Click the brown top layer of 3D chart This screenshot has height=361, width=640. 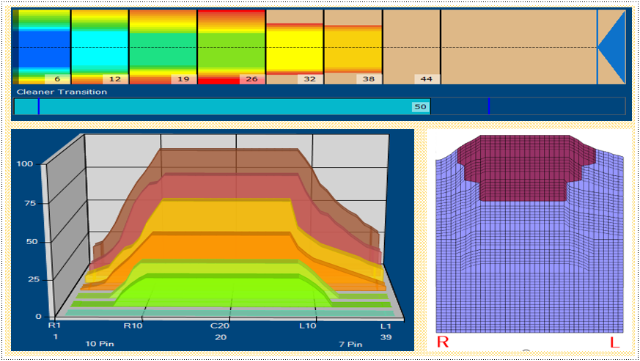[x=229, y=160]
